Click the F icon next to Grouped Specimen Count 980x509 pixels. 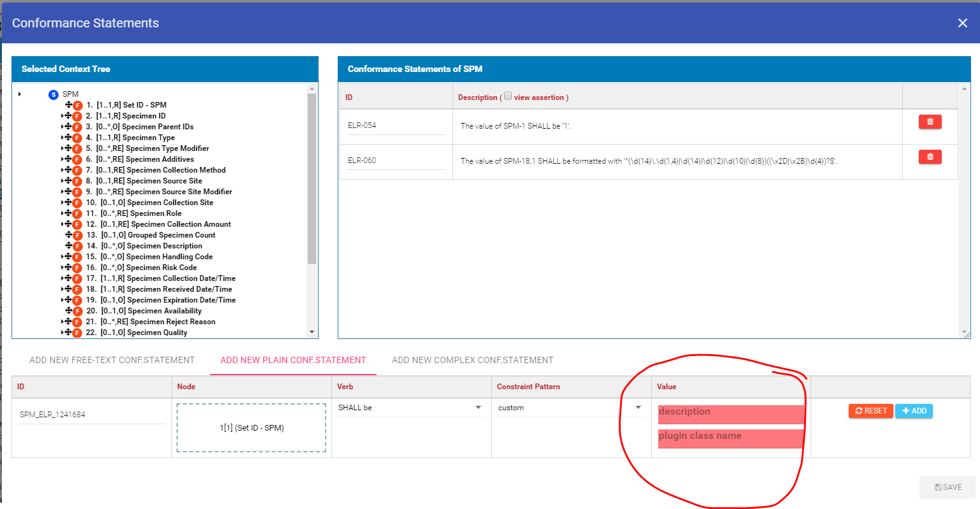coord(77,234)
